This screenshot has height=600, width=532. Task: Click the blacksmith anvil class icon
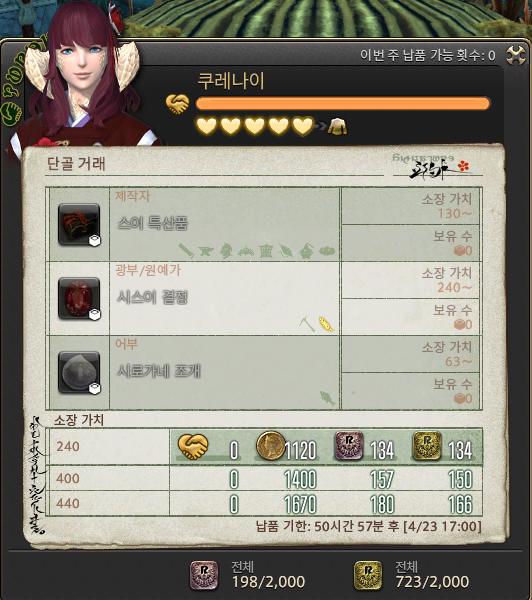pyautogui.click(x=206, y=251)
